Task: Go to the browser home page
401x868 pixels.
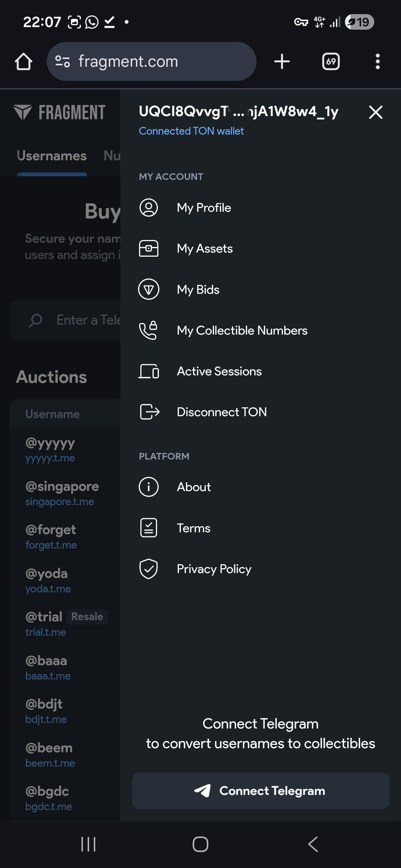Action: tap(23, 62)
